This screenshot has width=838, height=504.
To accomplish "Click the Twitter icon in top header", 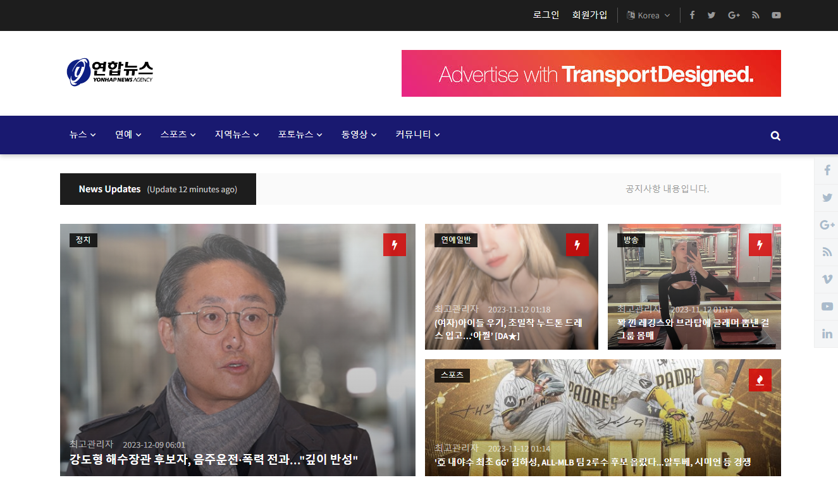I will click(x=712, y=15).
